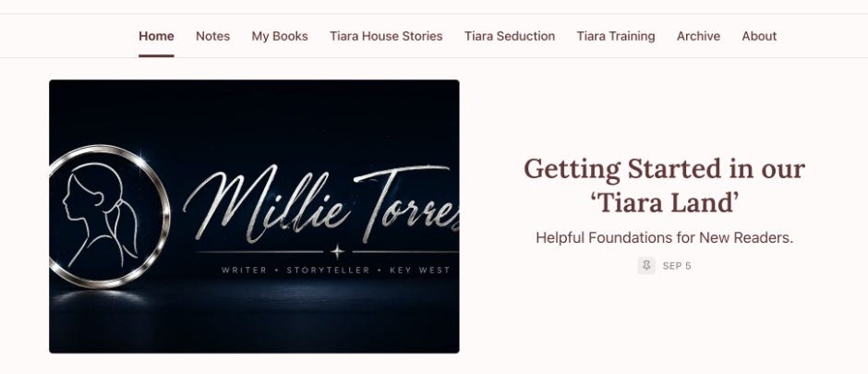Image resolution: width=868 pixels, height=374 pixels.
Task: Click the underline beneath the Home tab
Action: click(156, 55)
